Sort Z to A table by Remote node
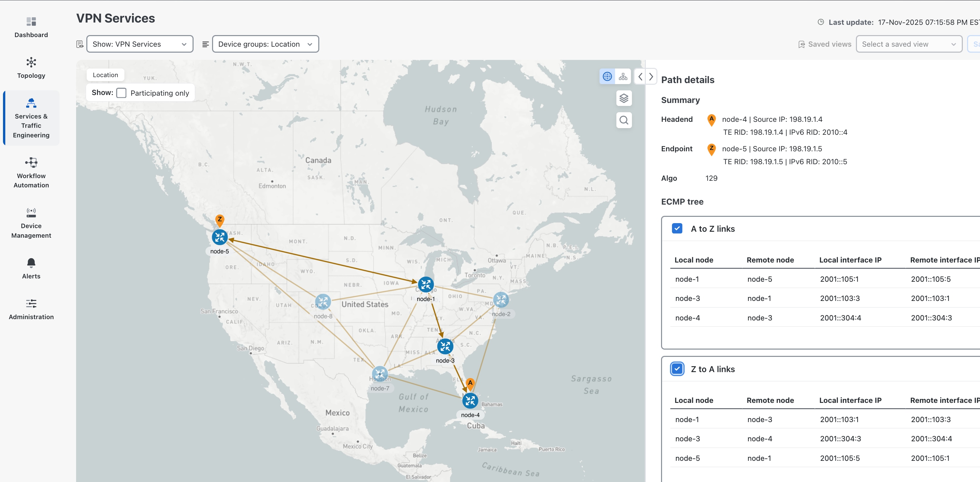Viewport: 980px width, 482px height. click(x=770, y=400)
